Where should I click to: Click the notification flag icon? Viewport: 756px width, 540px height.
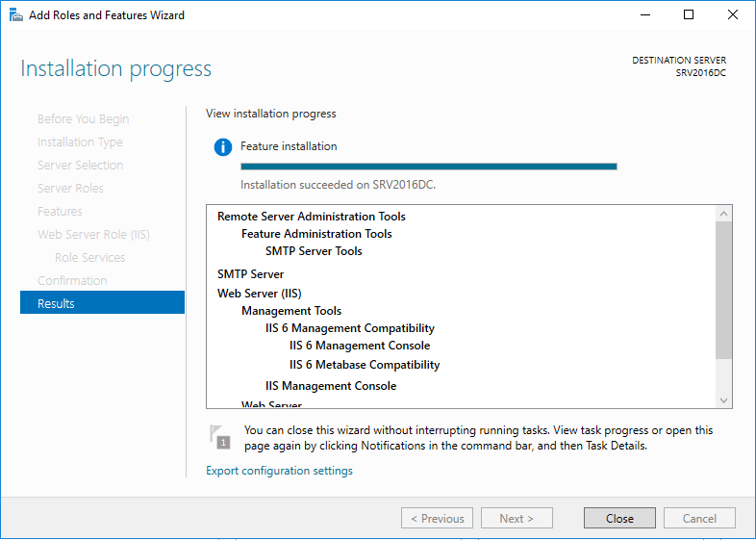(x=220, y=436)
